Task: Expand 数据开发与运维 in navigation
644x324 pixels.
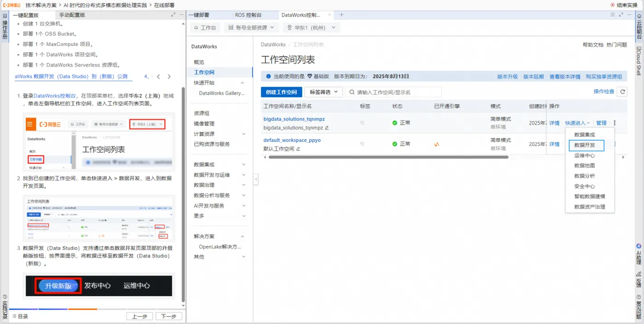Action: [x=243, y=175]
